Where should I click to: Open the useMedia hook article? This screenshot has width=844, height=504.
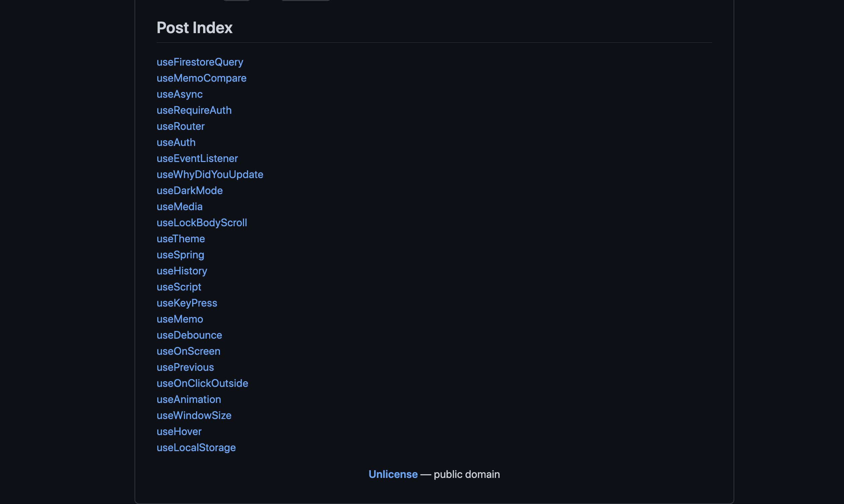[179, 206]
